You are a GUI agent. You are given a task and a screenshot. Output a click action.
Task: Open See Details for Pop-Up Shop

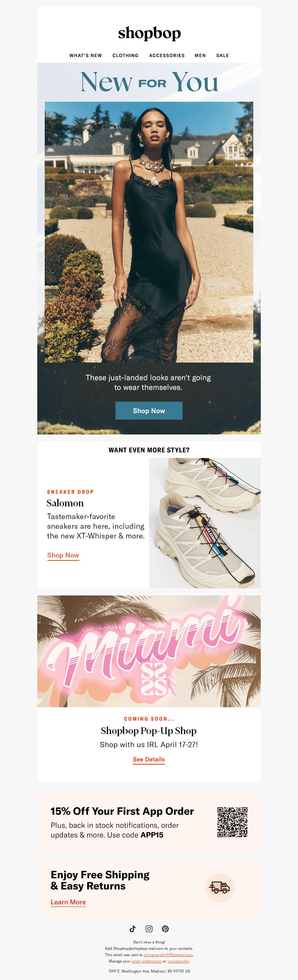(x=149, y=759)
